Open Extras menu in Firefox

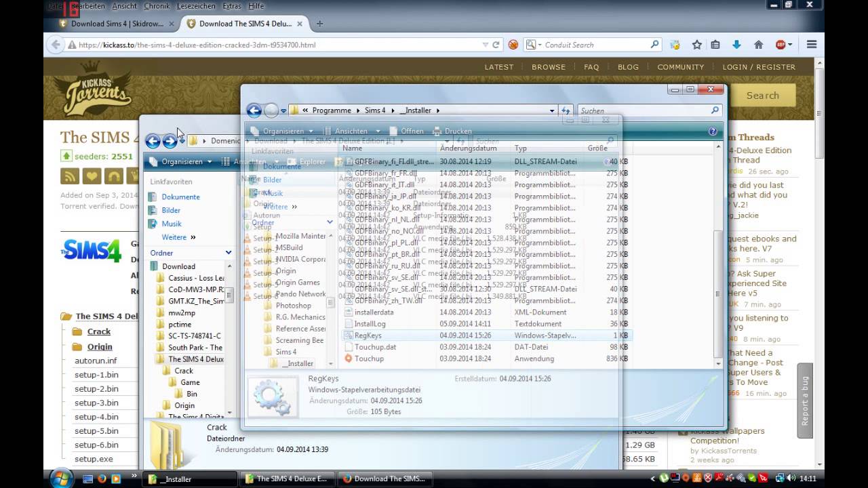tap(232, 5)
